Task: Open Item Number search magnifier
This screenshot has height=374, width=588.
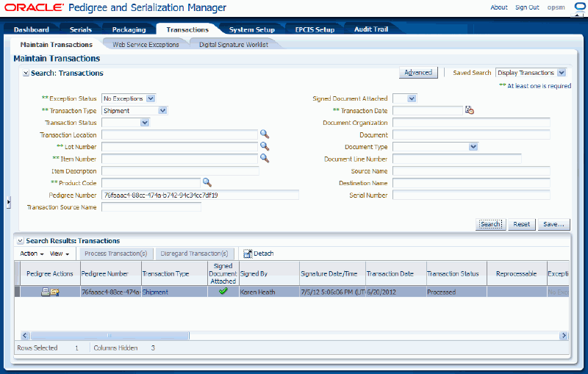Action: point(265,158)
